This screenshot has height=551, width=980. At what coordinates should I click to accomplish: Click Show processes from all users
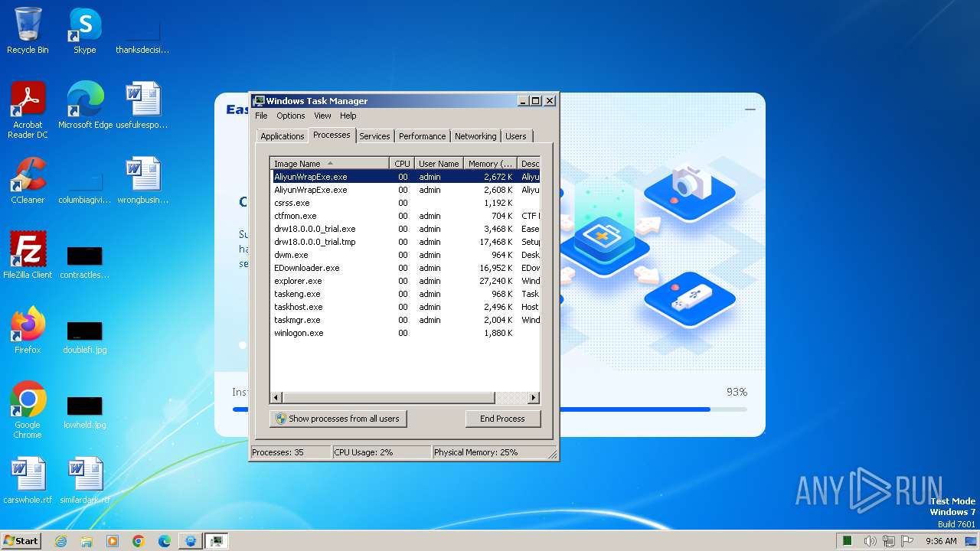point(338,419)
